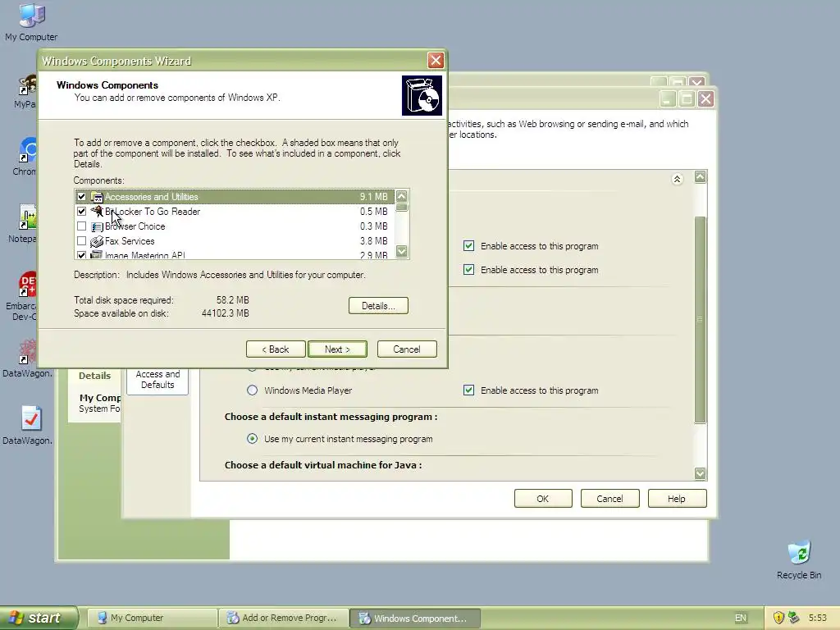Toggle Enable access checkbox beside Windows Media Player
This screenshot has width=840, height=630.
pyautogui.click(x=468, y=390)
